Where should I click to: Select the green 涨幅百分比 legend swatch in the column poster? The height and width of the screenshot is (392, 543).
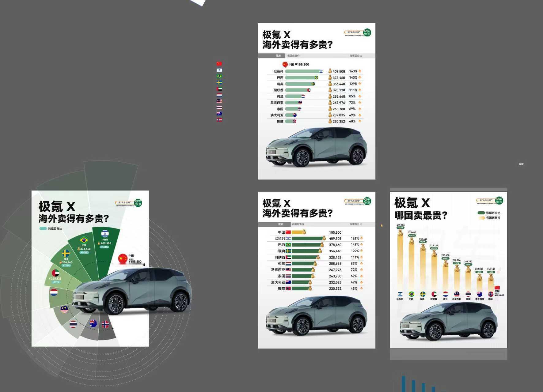point(481,213)
